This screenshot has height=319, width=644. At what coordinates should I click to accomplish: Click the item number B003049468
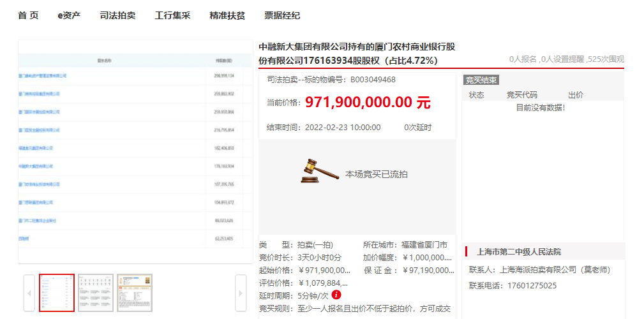click(x=373, y=80)
